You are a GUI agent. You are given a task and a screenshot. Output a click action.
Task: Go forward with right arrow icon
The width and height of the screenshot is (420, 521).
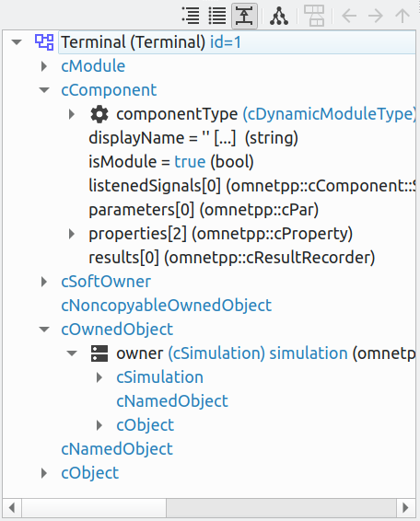(x=376, y=16)
